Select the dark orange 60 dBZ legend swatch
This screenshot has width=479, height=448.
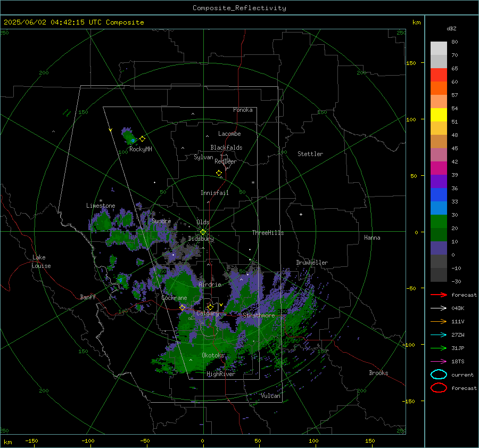point(439,88)
